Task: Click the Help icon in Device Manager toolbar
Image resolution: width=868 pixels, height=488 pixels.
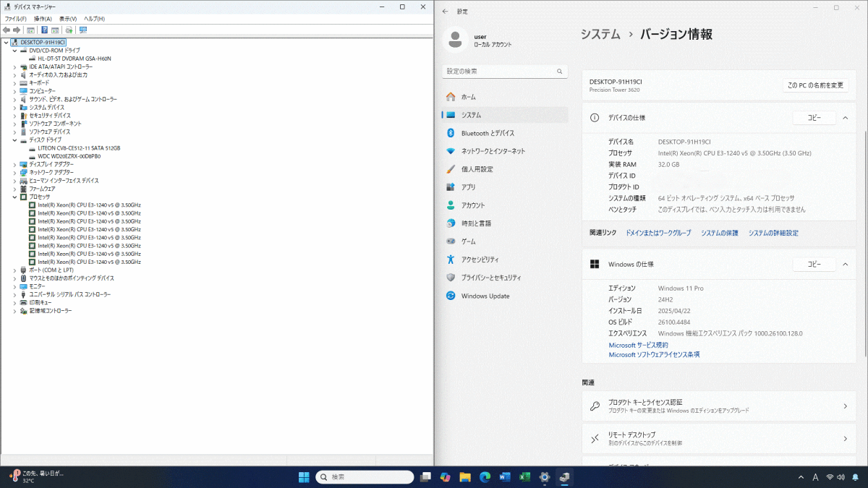Action: click(x=44, y=30)
